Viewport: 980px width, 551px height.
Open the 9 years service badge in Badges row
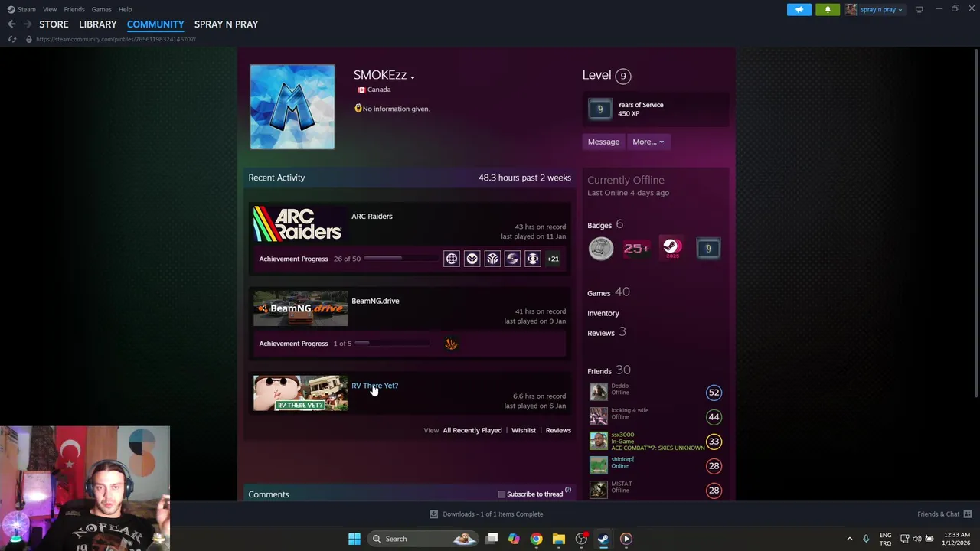(x=708, y=248)
